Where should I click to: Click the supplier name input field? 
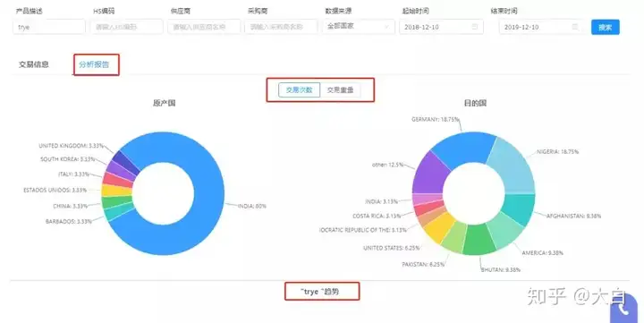204,27
